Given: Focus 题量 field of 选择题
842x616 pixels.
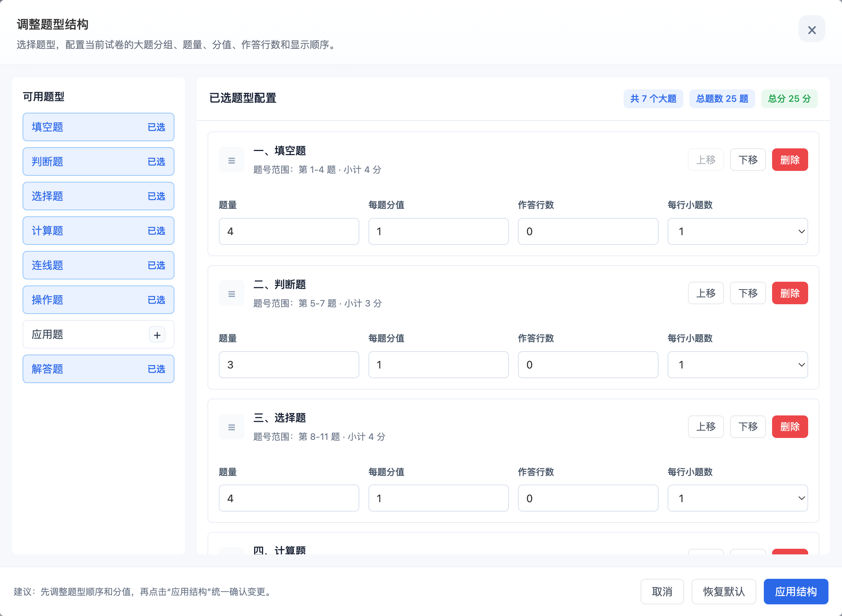Looking at the screenshot, I should click(x=289, y=498).
